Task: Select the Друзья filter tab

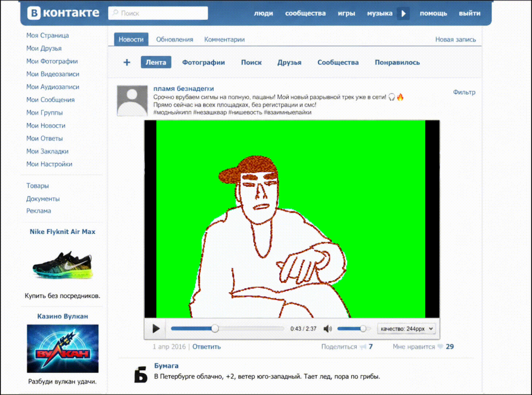Action: pos(289,63)
